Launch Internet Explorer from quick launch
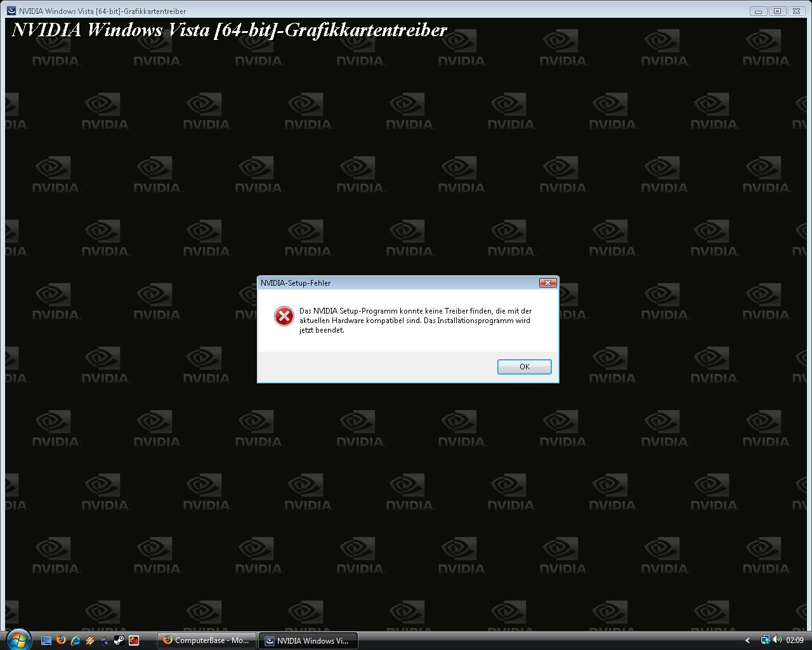The width and height of the screenshot is (812, 650). pos(75,640)
